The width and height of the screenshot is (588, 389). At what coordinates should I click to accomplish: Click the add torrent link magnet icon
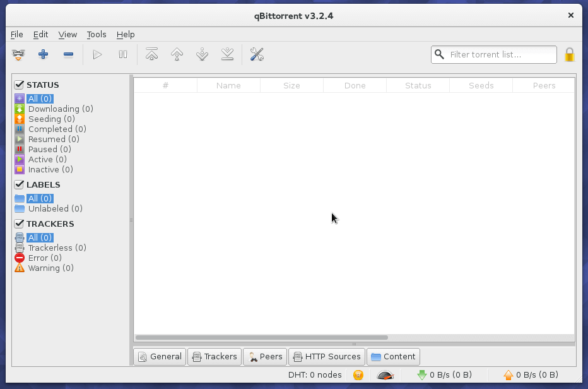pyautogui.click(x=18, y=55)
